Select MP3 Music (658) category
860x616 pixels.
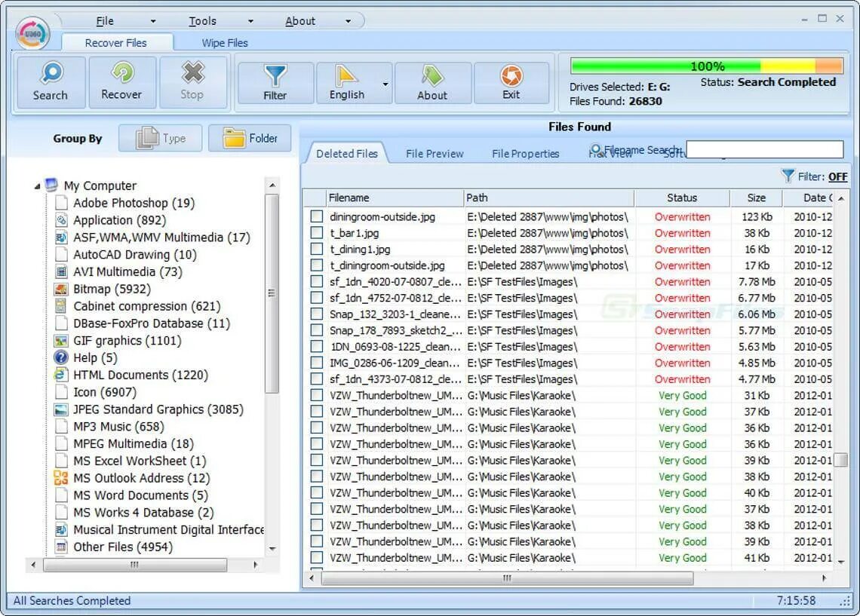(x=118, y=427)
